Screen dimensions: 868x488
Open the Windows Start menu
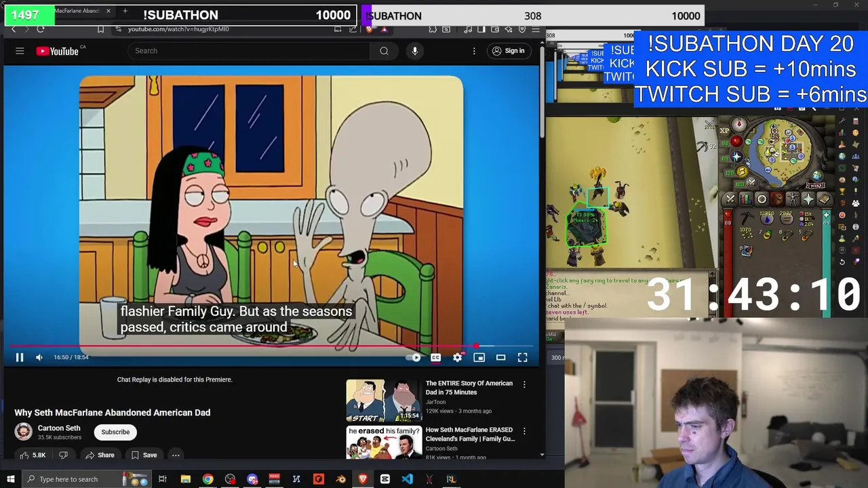point(10,479)
